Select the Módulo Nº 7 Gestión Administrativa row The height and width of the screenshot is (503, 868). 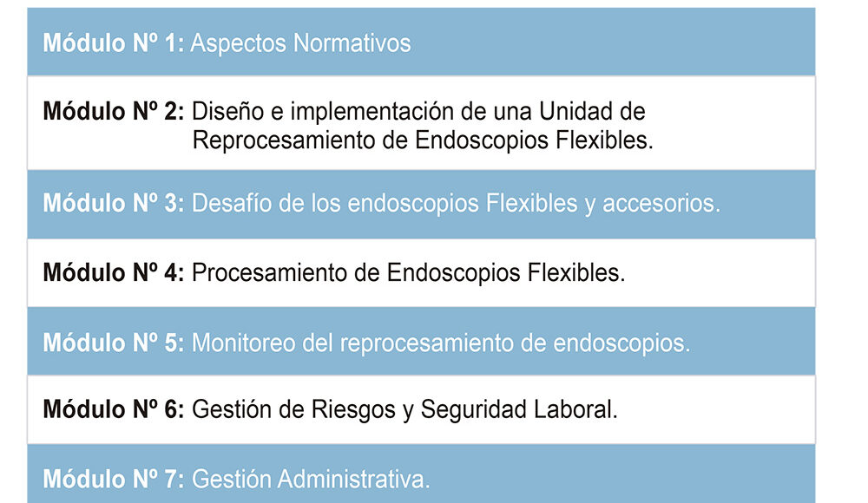[421, 474]
